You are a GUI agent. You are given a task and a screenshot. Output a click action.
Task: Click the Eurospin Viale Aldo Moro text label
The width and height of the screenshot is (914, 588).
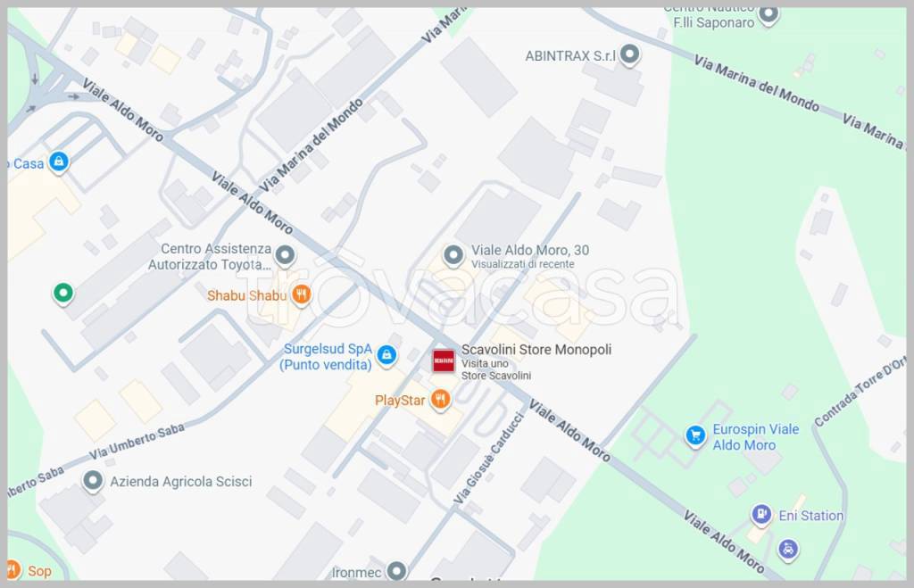tap(755, 437)
